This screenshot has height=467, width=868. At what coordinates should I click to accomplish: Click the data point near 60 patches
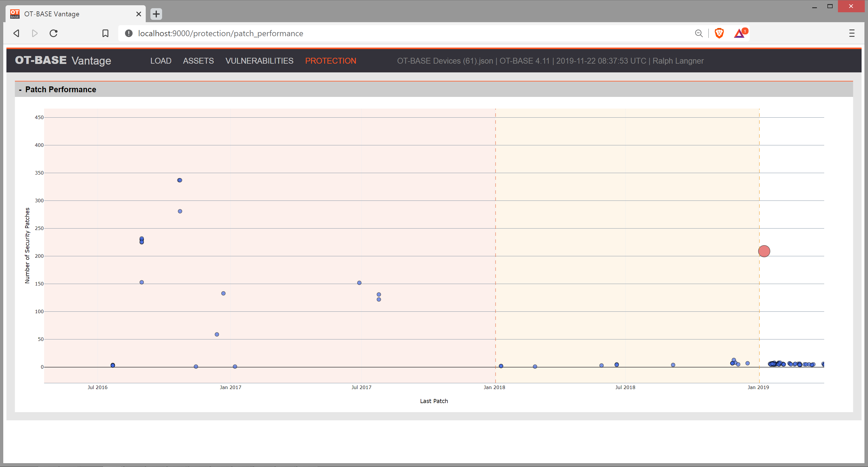tap(217, 334)
